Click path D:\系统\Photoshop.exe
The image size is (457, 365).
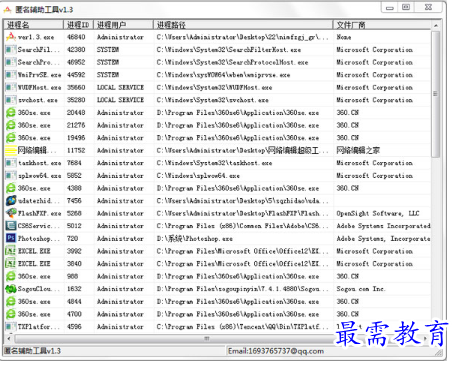tap(195, 239)
